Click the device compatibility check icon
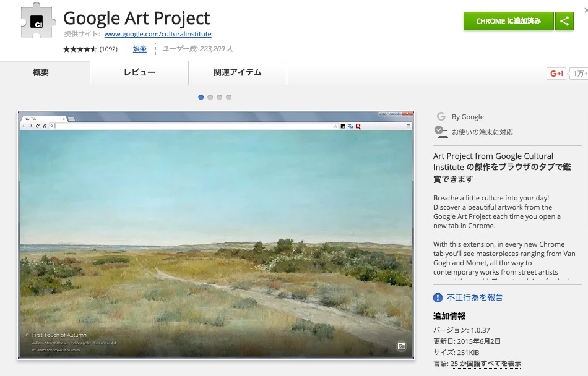The width and height of the screenshot is (588, 376). tap(441, 132)
